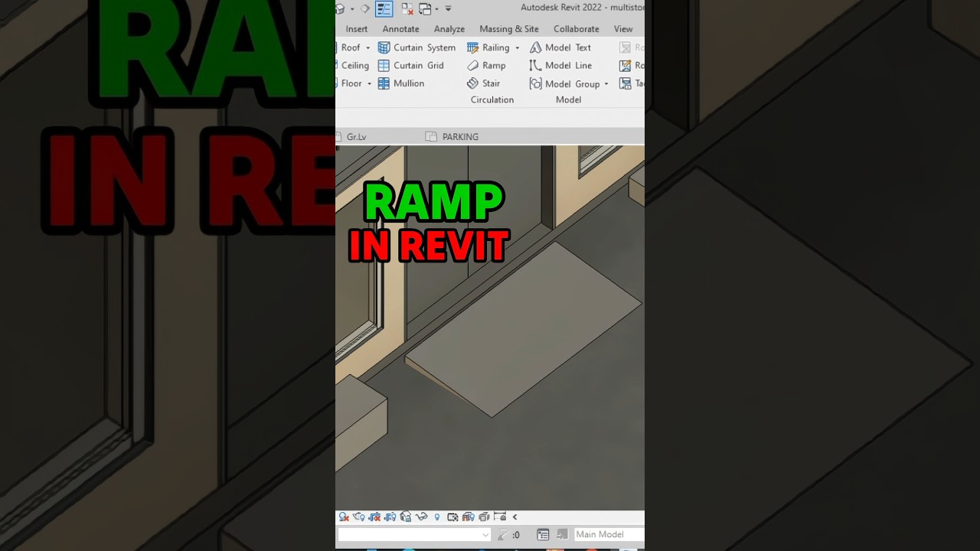Expand the Railing dropdown arrow
This screenshot has width=980, height=551.
pyautogui.click(x=517, y=47)
